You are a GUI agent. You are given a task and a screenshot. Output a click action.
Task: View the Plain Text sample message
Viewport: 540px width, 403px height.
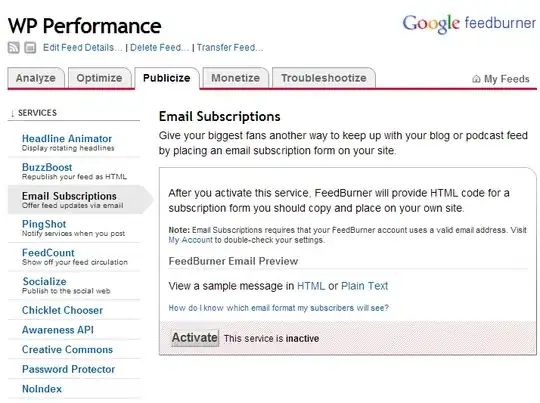click(x=364, y=286)
